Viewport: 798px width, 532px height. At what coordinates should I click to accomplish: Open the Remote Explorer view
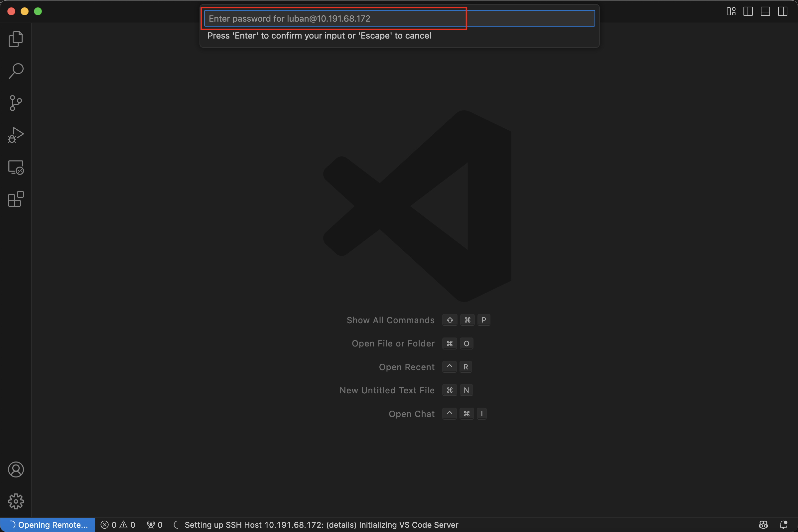click(16, 167)
